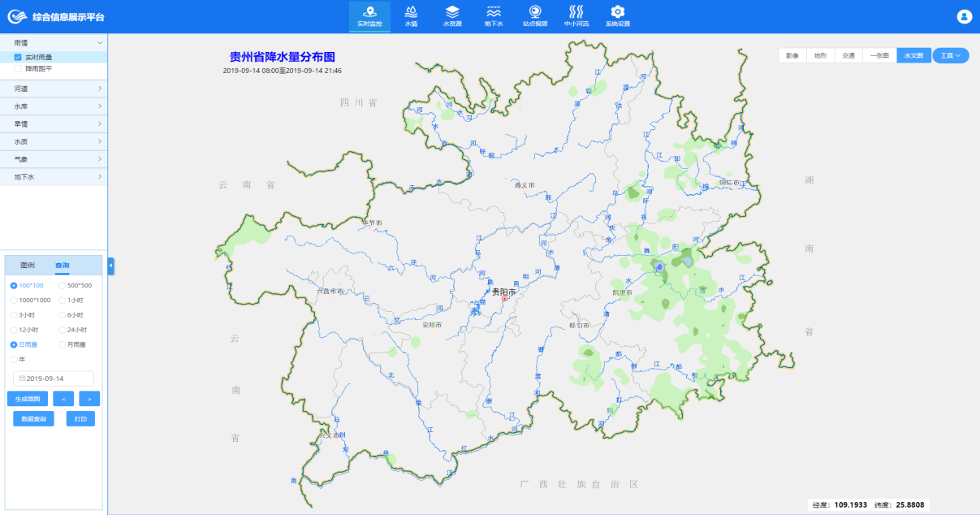The image size is (980, 515).
Task: Click the 打印 print button
Action: pos(80,418)
